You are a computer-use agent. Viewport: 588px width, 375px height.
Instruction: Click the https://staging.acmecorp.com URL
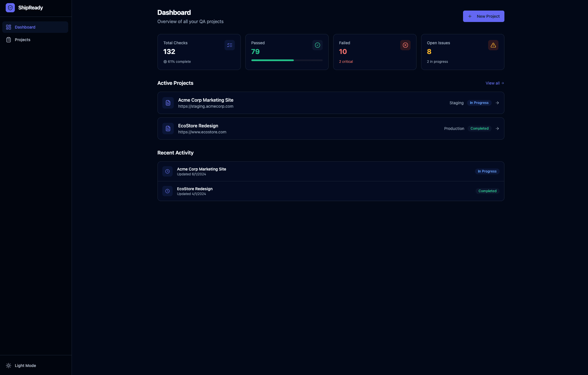point(206,106)
